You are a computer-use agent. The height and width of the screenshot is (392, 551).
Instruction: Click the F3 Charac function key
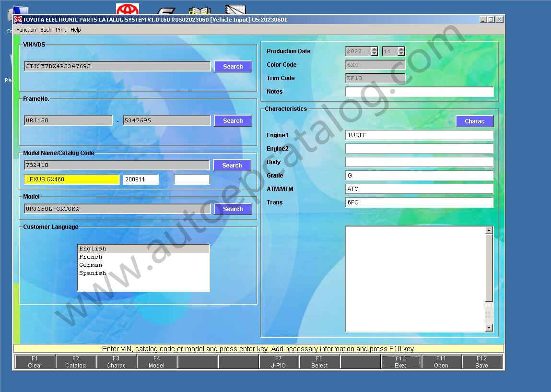coord(116,362)
